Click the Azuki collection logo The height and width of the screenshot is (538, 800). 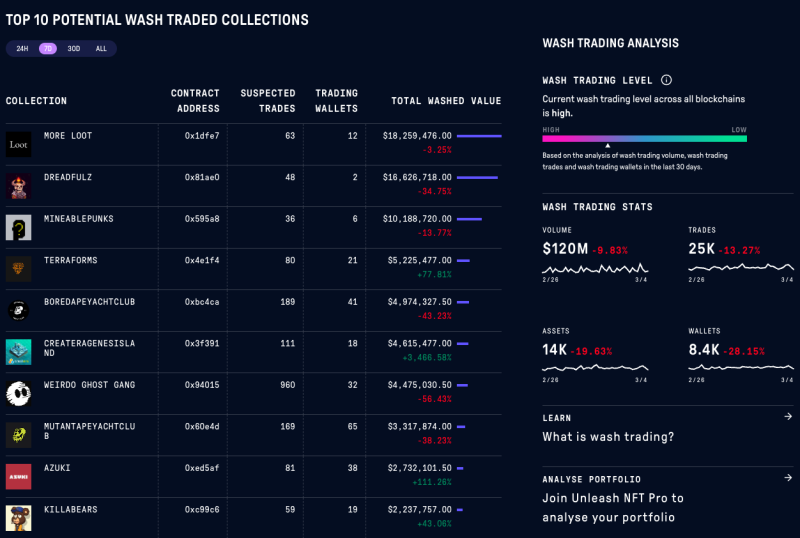[18, 477]
